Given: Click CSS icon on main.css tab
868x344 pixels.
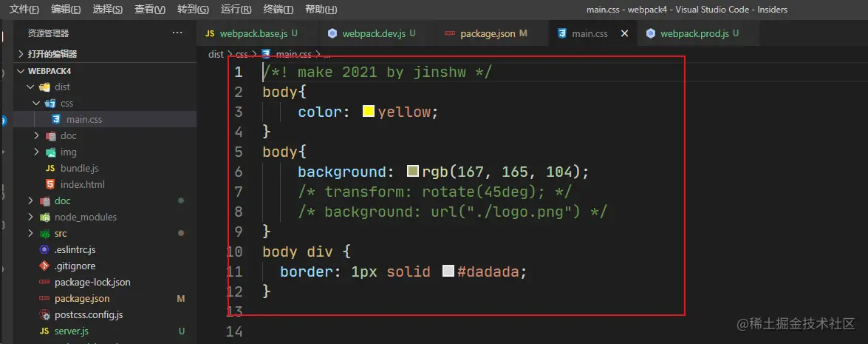Looking at the screenshot, I should [562, 34].
